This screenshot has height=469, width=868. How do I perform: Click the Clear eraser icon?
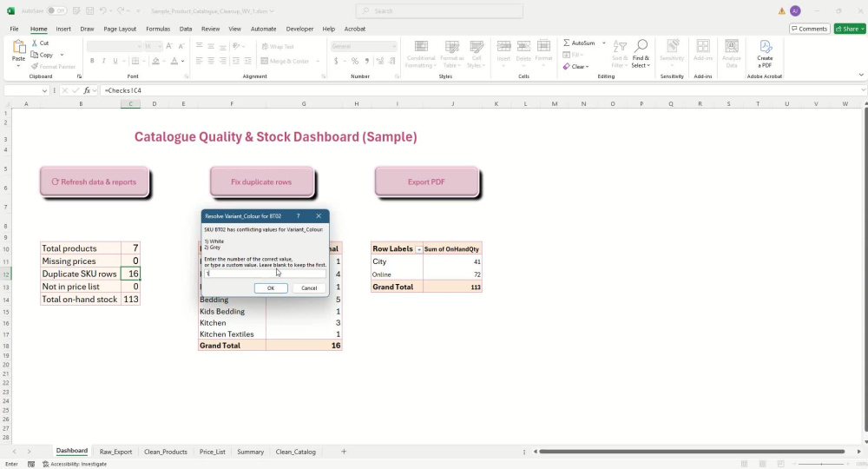pyautogui.click(x=566, y=67)
